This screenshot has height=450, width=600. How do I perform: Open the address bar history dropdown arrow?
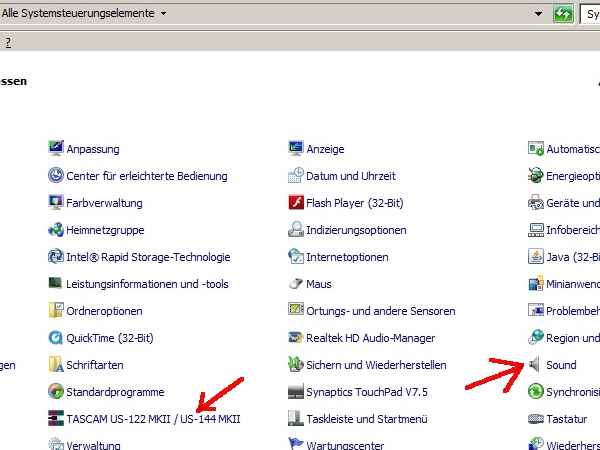click(x=538, y=14)
